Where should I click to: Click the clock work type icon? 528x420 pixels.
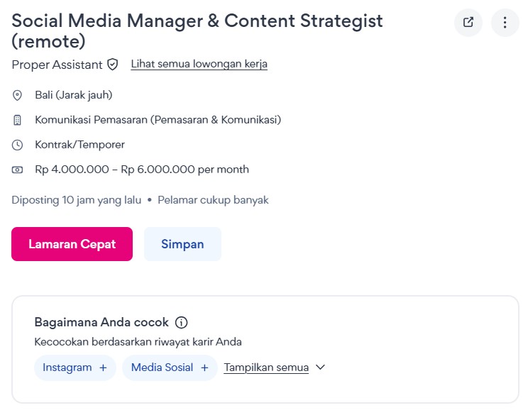pos(18,145)
